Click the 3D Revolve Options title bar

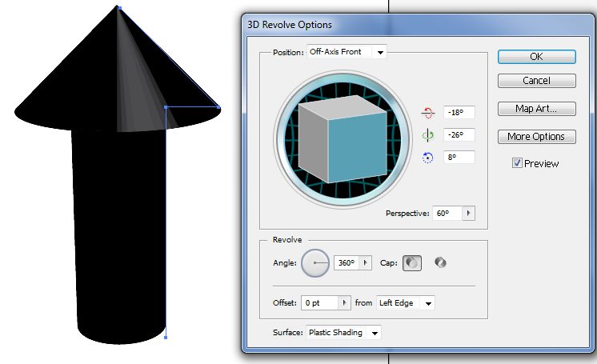pos(418,25)
